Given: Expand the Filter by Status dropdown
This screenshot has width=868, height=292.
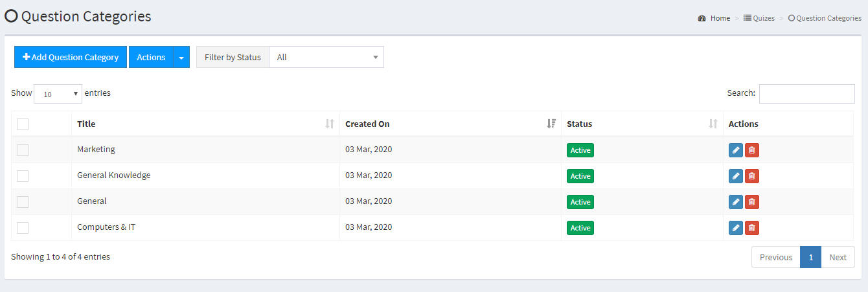Looking at the screenshot, I should (x=326, y=57).
